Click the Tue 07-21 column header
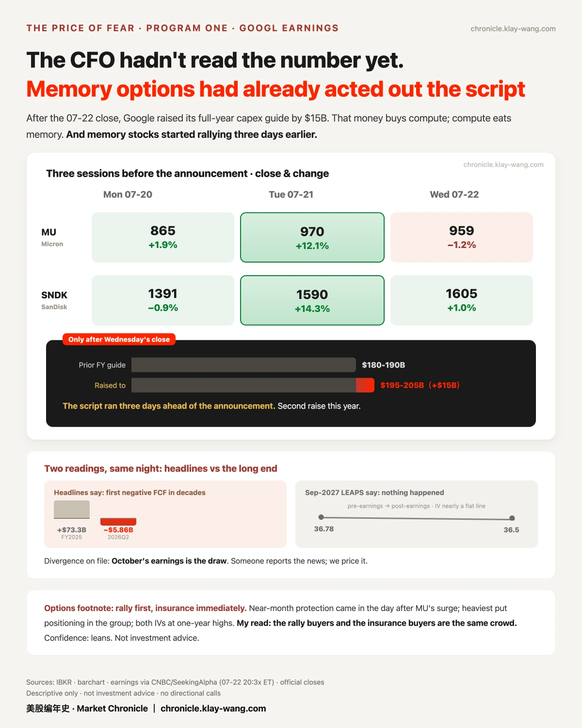582x728 pixels. tap(291, 195)
